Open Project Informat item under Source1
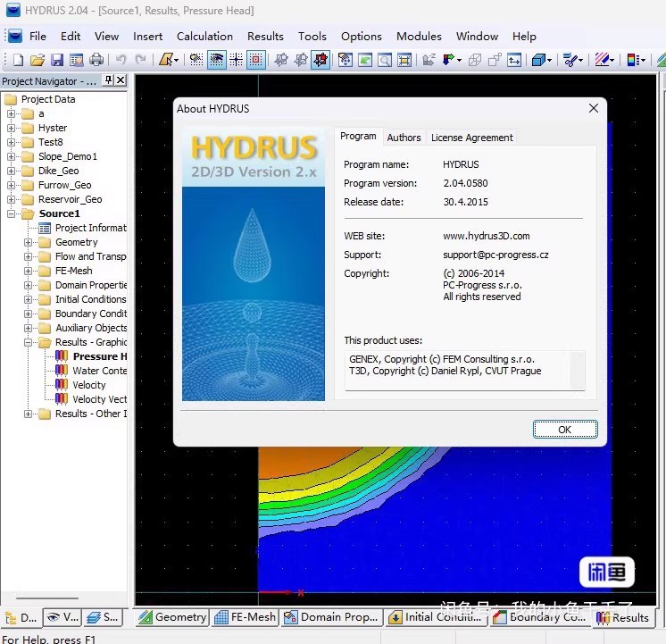Screen dimensions: 666x644 [x=83, y=228]
